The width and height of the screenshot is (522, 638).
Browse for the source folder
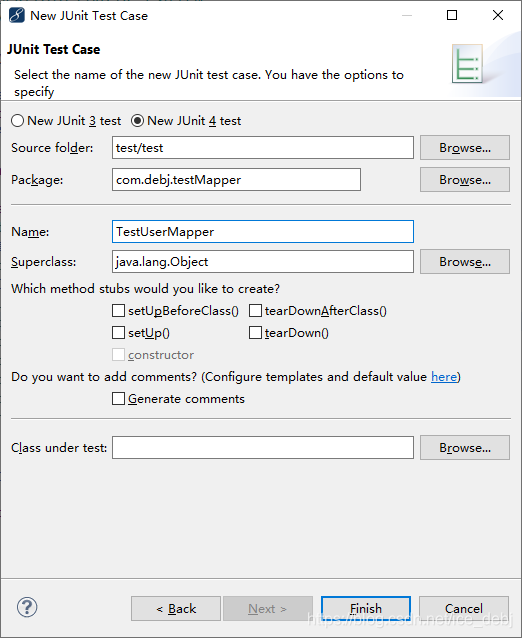click(465, 148)
